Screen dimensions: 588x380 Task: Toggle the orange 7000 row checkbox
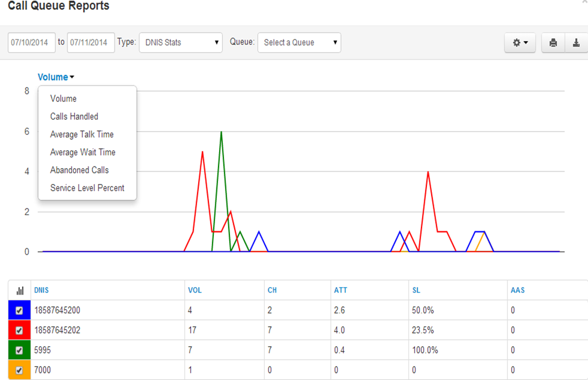pos(19,370)
